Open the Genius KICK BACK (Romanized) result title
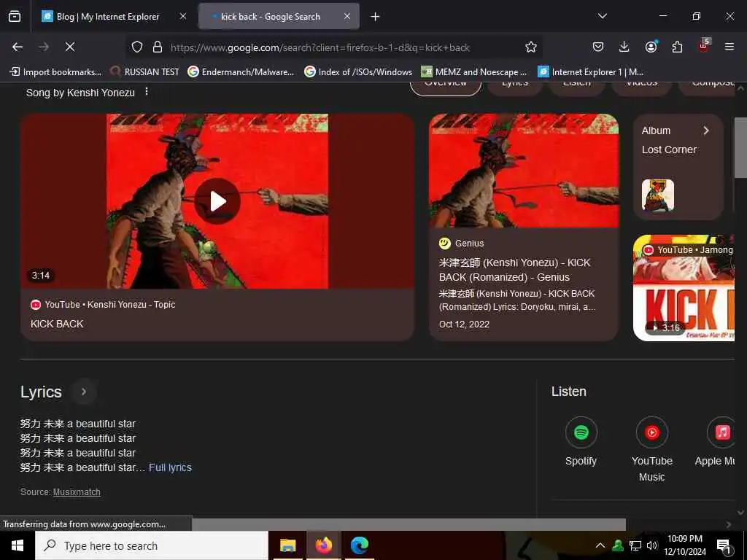Viewport: 747px width, 560px height. tap(514, 270)
